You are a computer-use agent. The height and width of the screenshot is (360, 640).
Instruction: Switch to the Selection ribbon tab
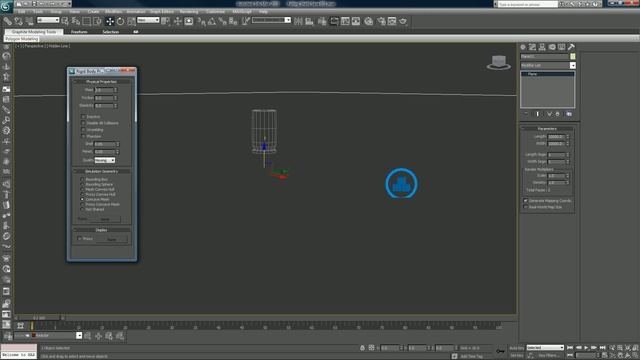point(110,32)
